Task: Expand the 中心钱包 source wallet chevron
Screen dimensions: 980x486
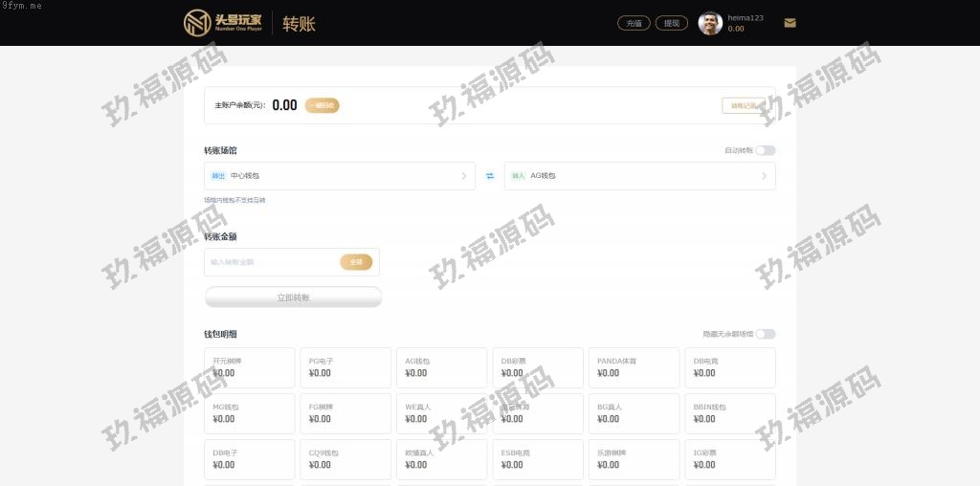Action: [x=464, y=176]
